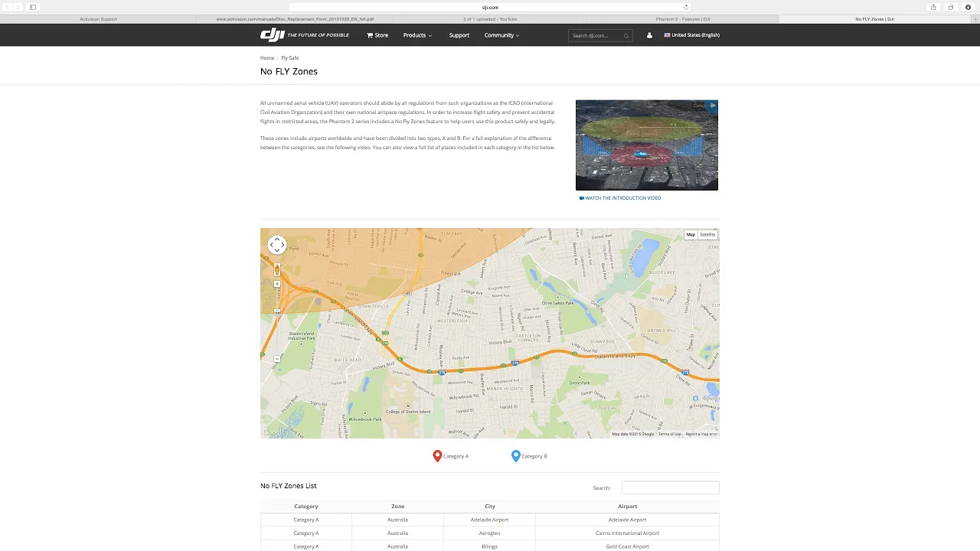Switch map to Map view

[x=691, y=235]
